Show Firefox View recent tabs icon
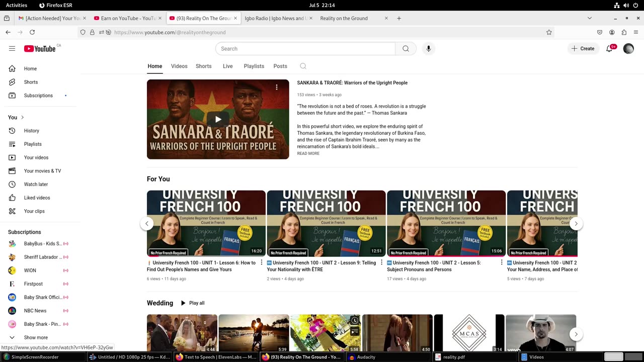Image resolution: width=644 pixels, height=362 pixels. point(7,18)
